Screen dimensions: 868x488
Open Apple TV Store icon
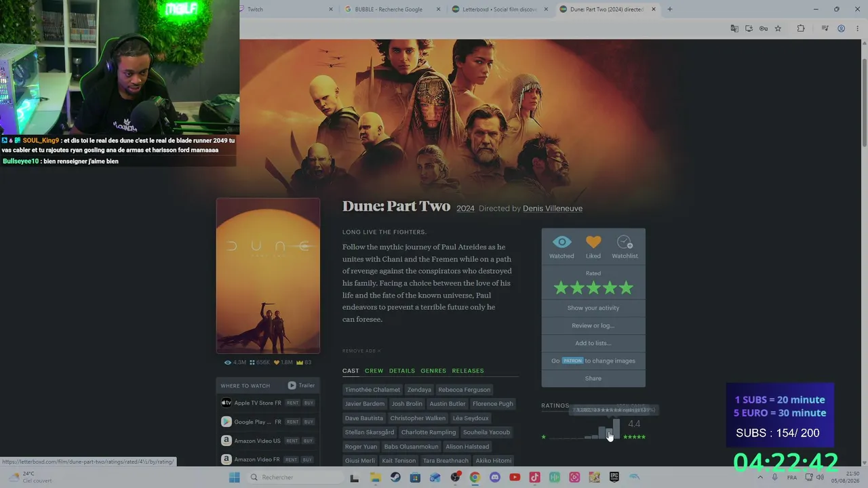tap(226, 403)
